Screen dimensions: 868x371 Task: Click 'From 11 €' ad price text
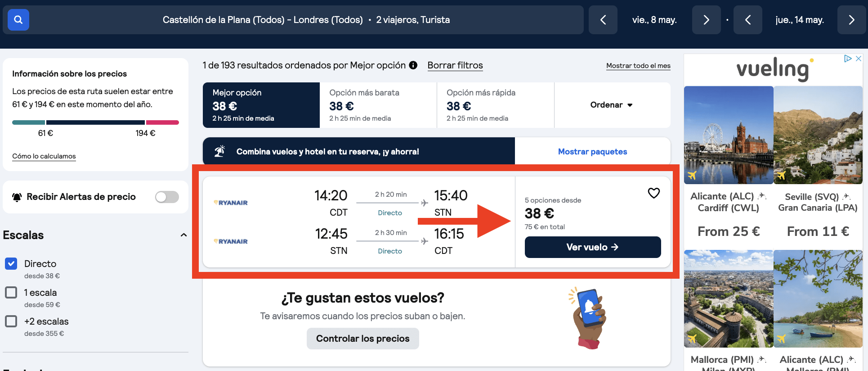(818, 231)
